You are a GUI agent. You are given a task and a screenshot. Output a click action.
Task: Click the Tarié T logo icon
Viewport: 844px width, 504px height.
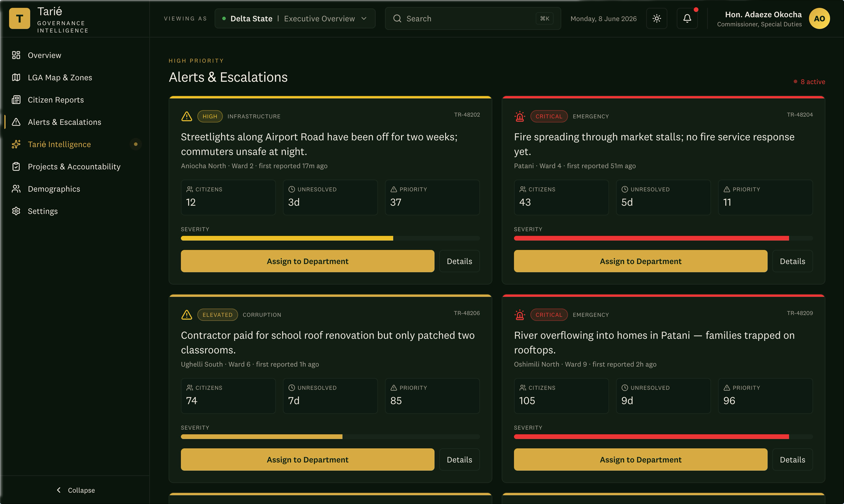coord(20,18)
